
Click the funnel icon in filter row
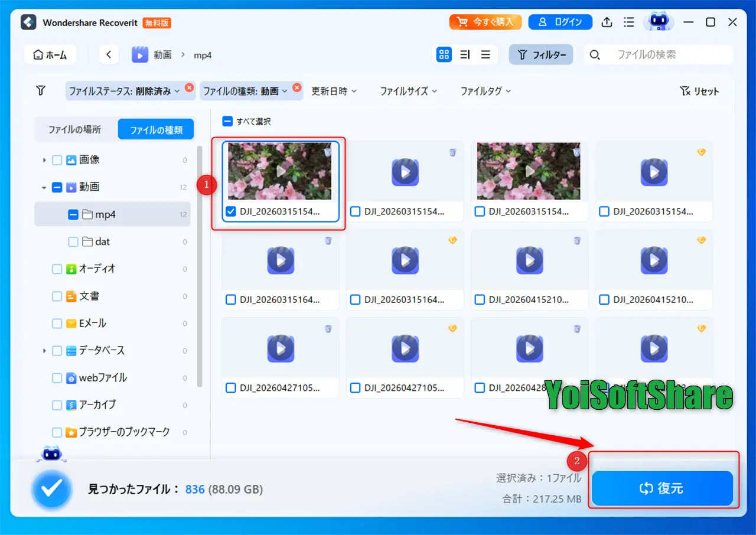tap(41, 90)
